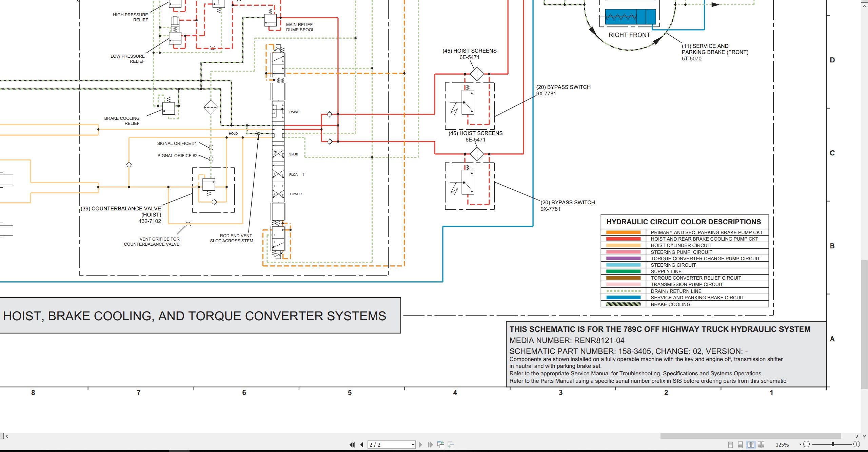
Task: Click the red hoist pump legend swatch
Action: tap(623, 239)
